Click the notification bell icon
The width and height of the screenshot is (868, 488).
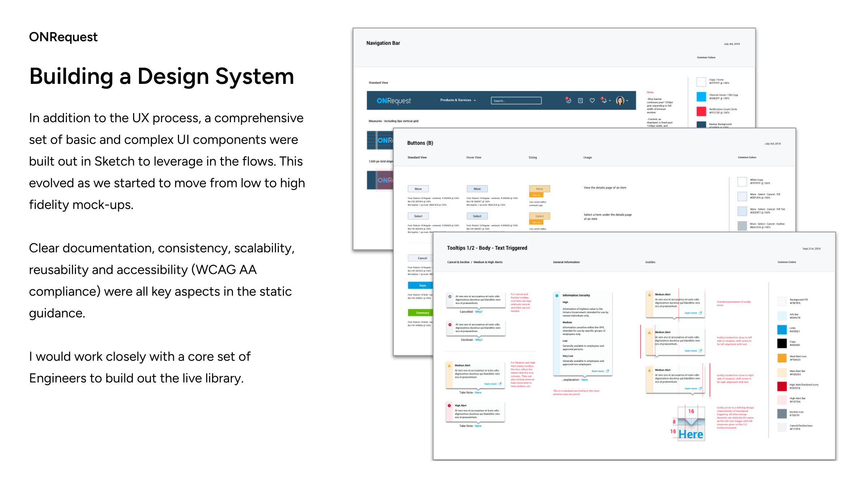[604, 100]
